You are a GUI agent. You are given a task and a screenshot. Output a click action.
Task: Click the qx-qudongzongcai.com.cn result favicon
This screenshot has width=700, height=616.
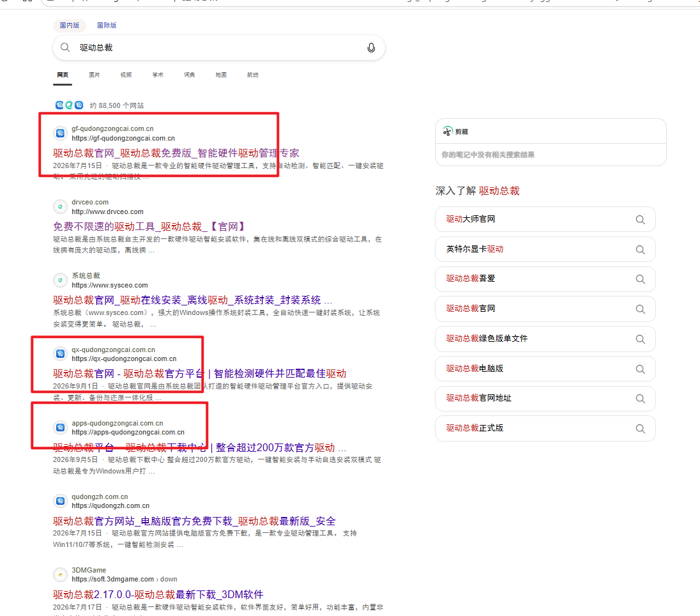pos(60,354)
